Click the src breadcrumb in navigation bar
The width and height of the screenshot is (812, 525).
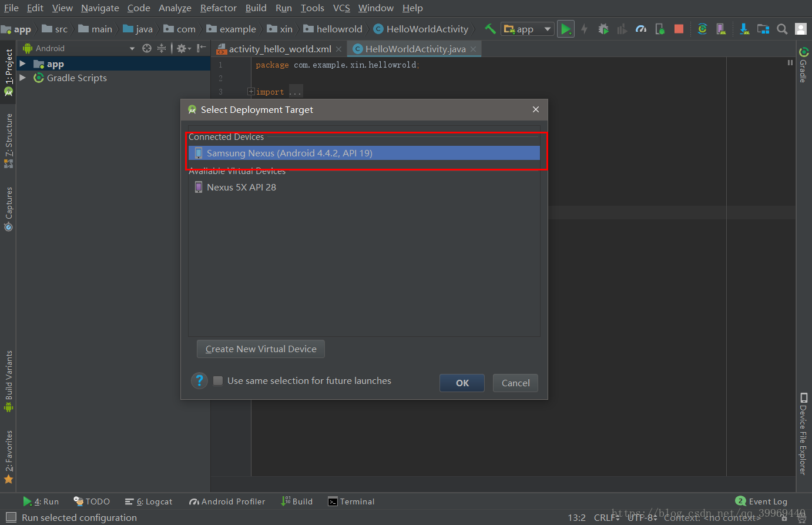click(x=55, y=29)
